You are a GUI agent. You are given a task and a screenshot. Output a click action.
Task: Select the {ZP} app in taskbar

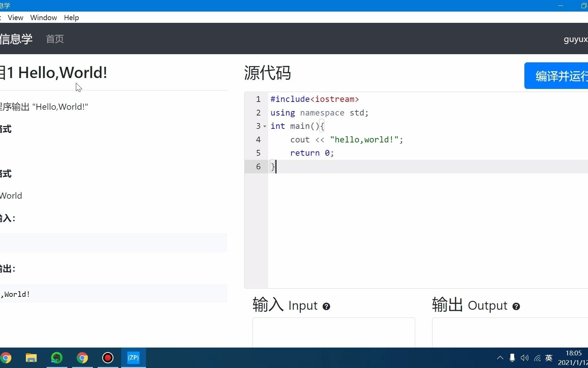pyautogui.click(x=133, y=358)
